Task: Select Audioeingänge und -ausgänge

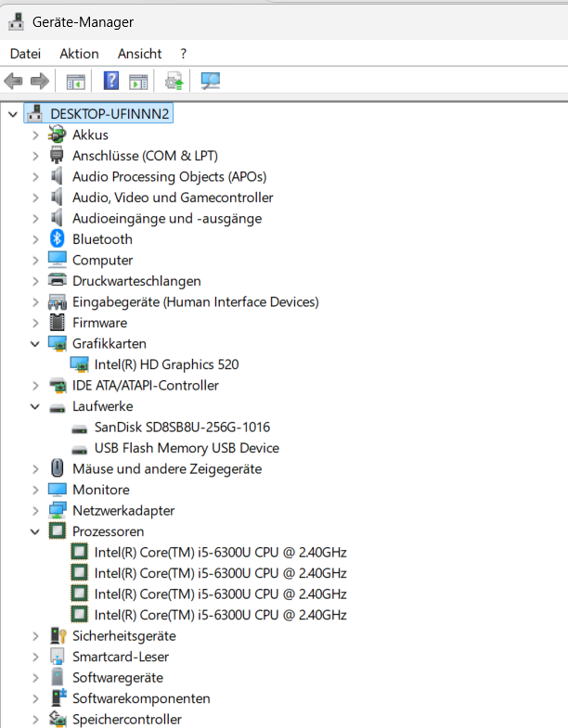Action: click(167, 218)
